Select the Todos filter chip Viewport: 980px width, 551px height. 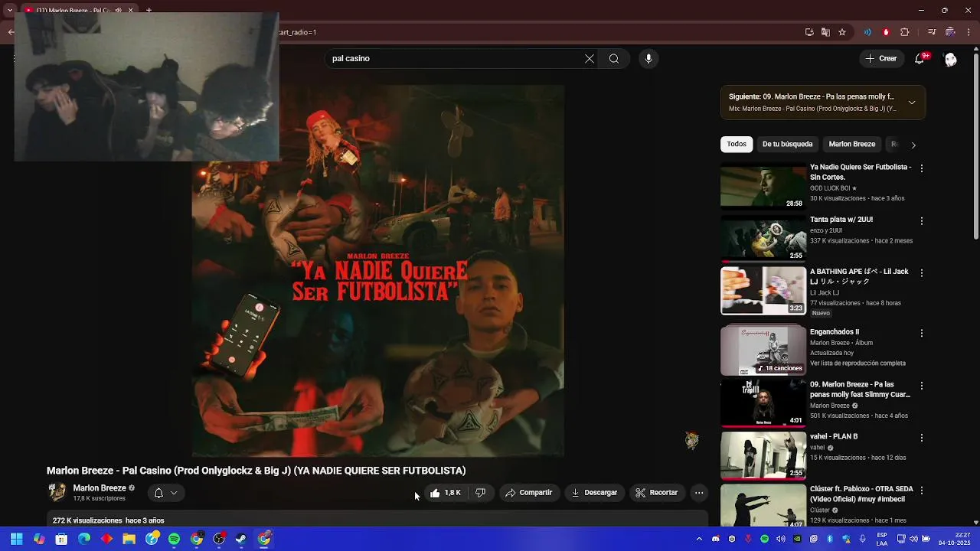[x=737, y=144]
